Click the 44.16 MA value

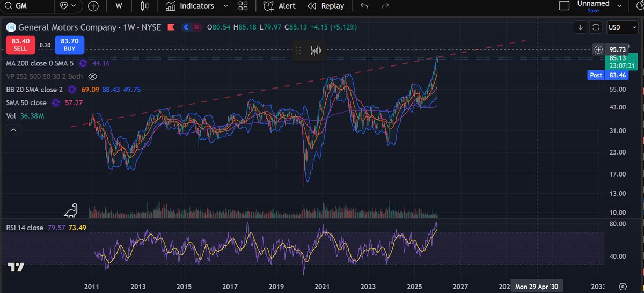(101, 63)
